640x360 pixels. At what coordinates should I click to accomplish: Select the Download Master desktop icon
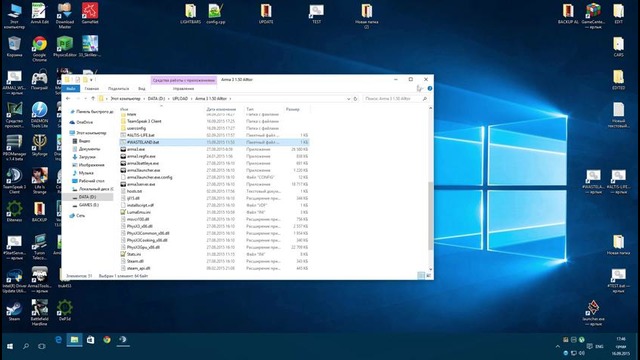click(65, 16)
